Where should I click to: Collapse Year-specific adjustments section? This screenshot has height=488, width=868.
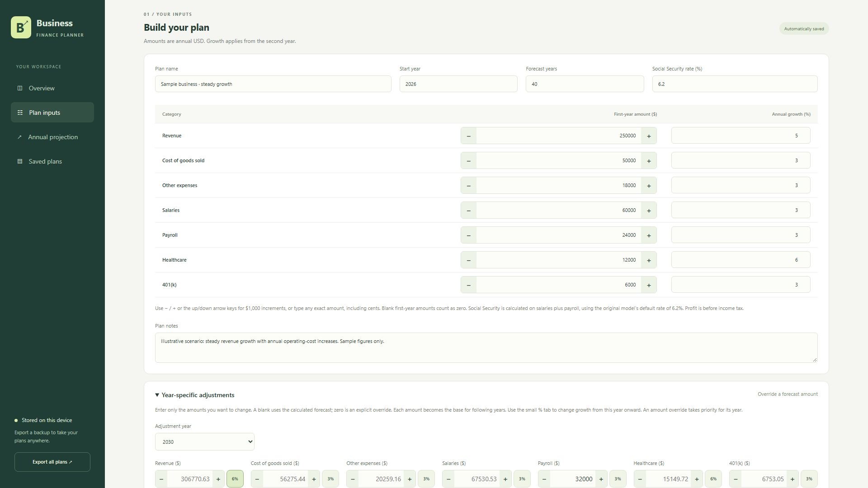[195, 395]
